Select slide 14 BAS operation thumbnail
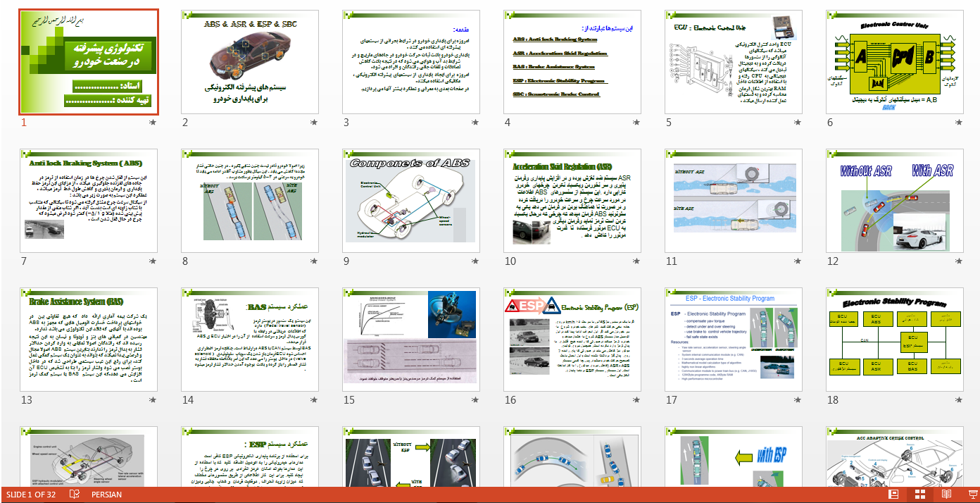980x503 pixels. pyautogui.click(x=250, y=339)
